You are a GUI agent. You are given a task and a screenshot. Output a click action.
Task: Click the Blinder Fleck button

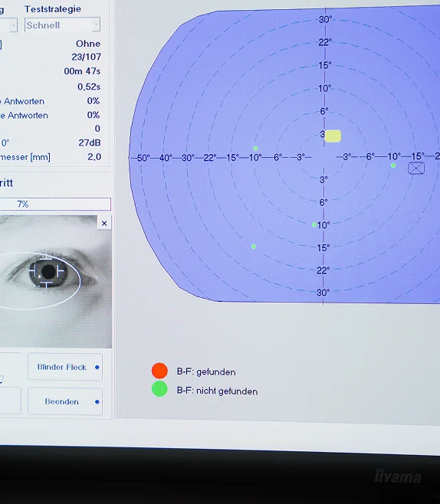pyautogui.click(x=65, y=367)
